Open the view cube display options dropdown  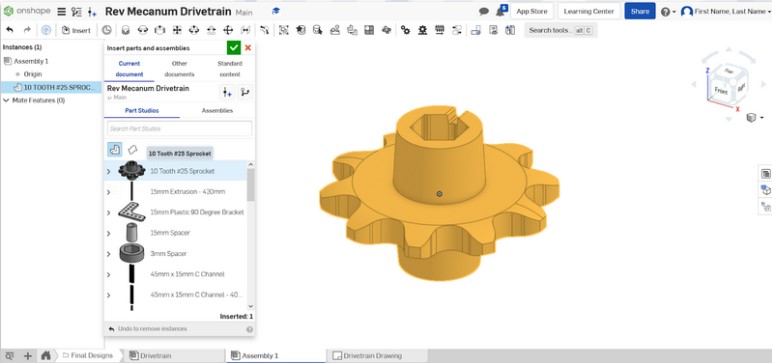(x=754, y=118)
